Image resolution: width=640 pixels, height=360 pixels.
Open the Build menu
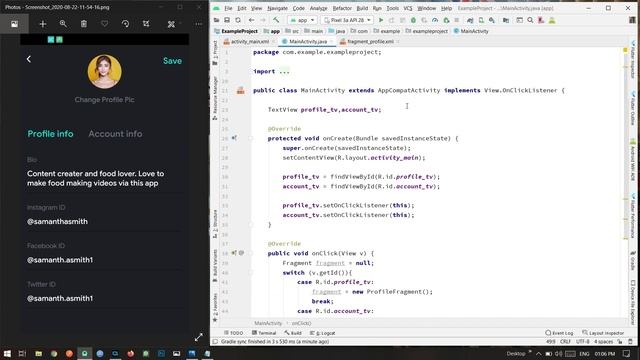point(362,8)
